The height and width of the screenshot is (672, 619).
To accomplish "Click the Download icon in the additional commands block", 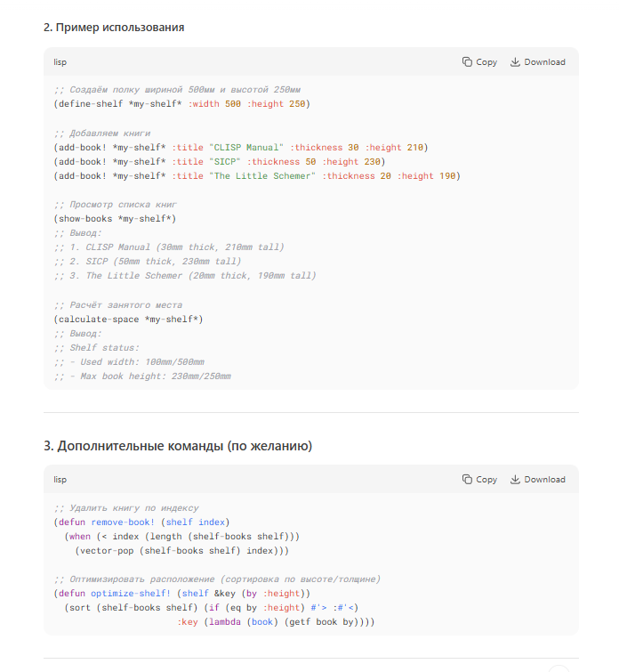I will click(515, 480).
